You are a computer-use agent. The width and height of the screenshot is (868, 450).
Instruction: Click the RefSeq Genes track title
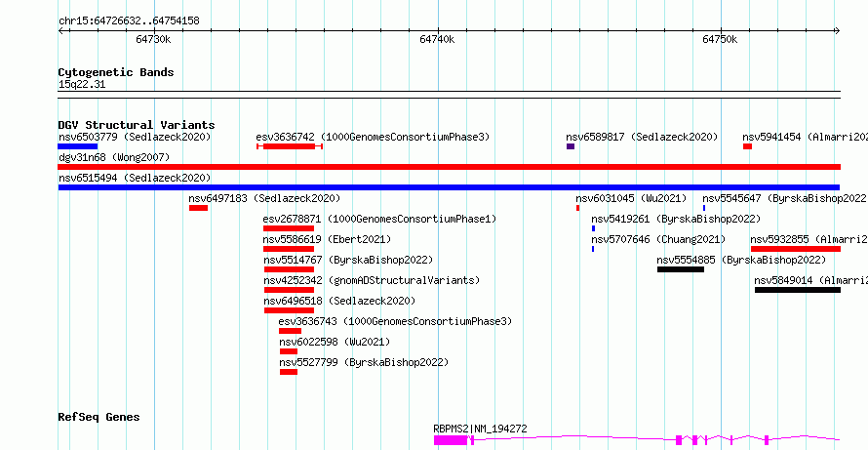click(x=99, y=417)
